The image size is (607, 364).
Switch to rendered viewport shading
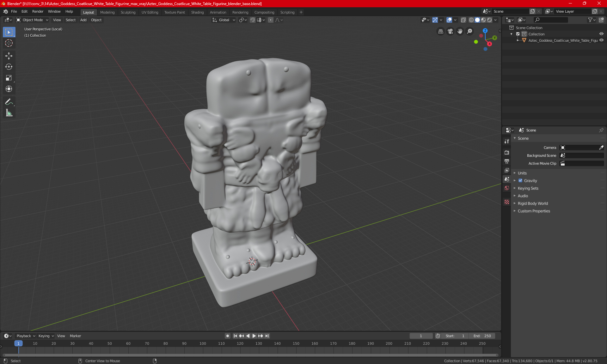click(x=489, y=20)
